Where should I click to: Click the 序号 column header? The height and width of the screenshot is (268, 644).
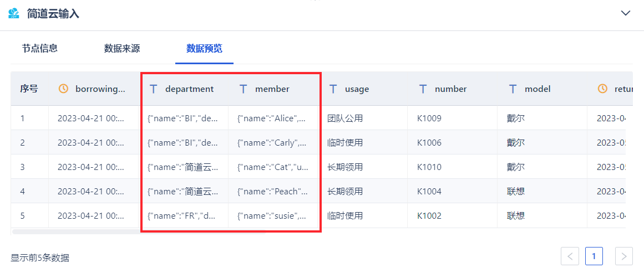(x=29, y=89)
